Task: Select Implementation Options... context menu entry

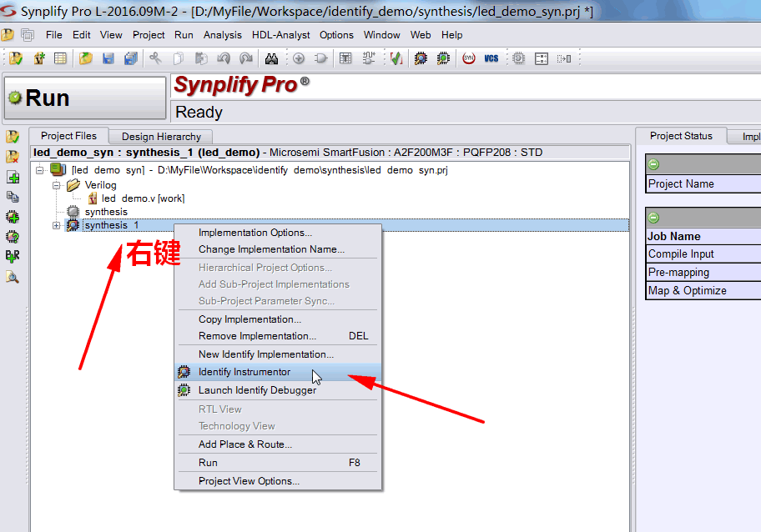Action: 278,233
